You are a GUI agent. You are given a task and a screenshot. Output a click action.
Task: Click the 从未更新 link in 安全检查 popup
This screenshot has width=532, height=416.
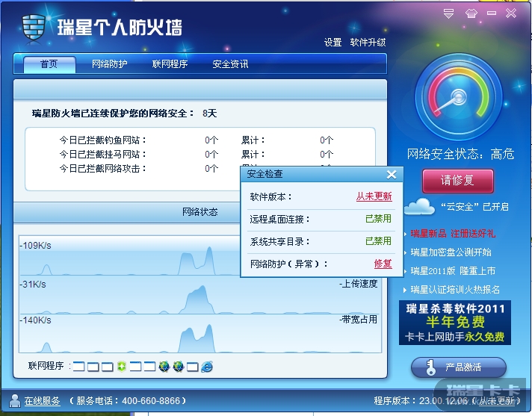pos(374,196)
